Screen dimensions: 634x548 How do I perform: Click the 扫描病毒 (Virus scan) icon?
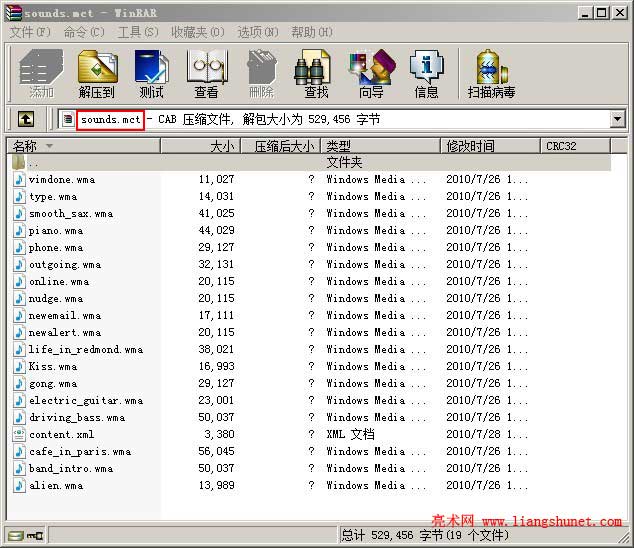(491, 74)
